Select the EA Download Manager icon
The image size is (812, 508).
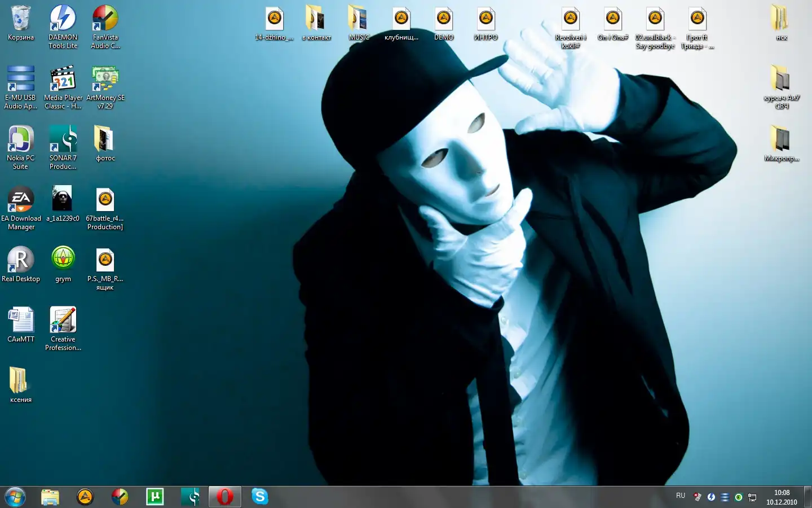21,201
